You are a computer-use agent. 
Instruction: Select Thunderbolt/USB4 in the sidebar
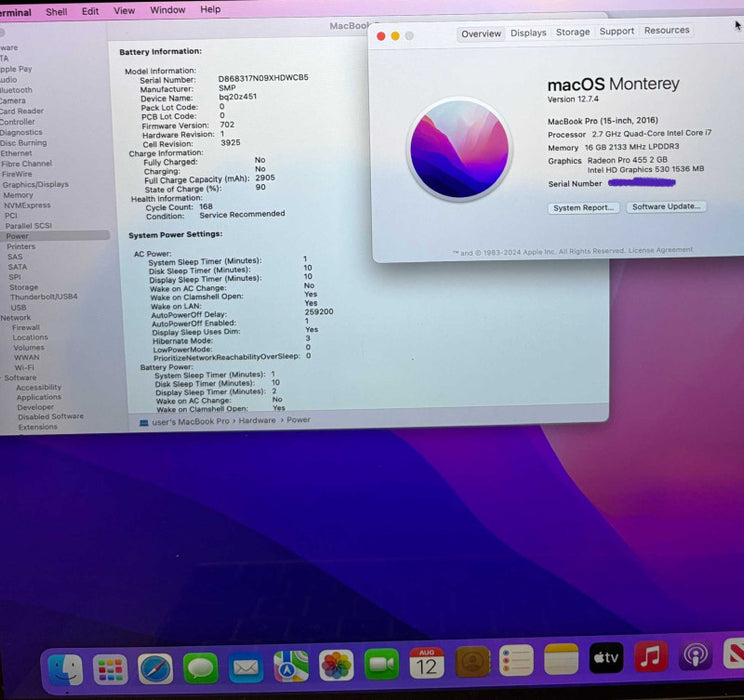tap(43, 297)
